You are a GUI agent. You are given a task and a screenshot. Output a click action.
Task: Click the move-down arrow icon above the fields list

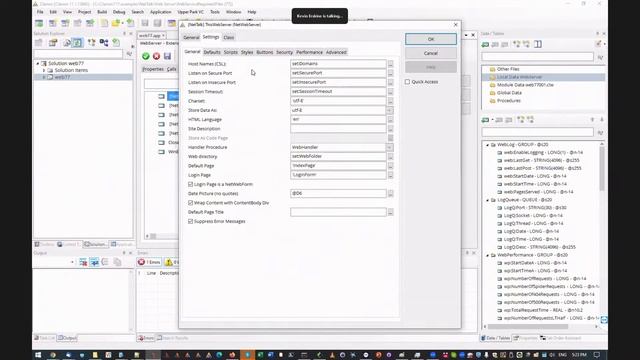click(x=602, y=120)
